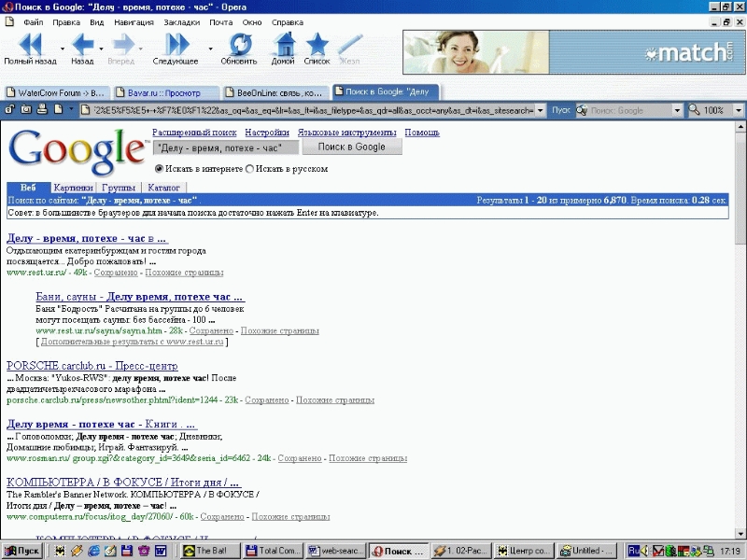The height and width of the screenshot is (560, 747).
Task: Click the lock icon in the address bar
Action: coord(9,110)
